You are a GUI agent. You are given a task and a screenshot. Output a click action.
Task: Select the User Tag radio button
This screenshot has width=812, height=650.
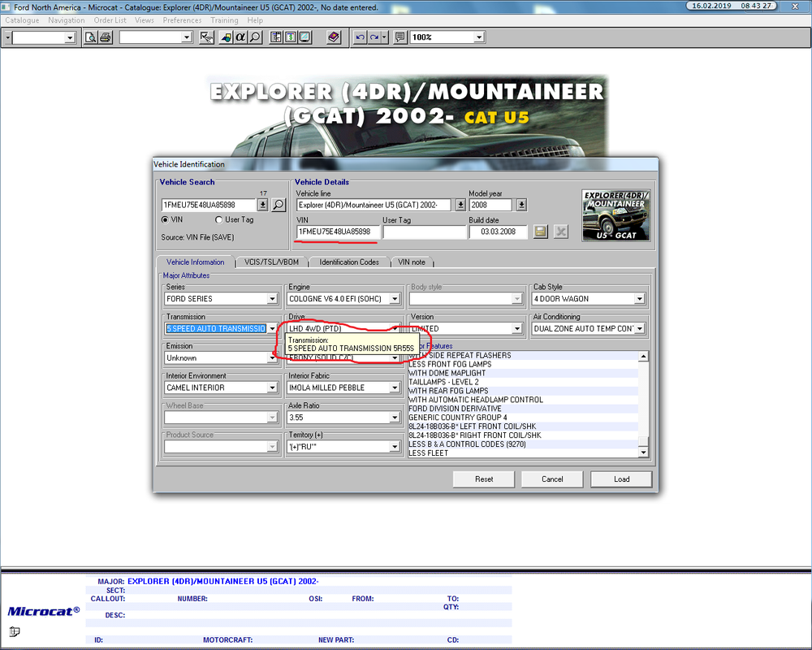tap(219, 219)
